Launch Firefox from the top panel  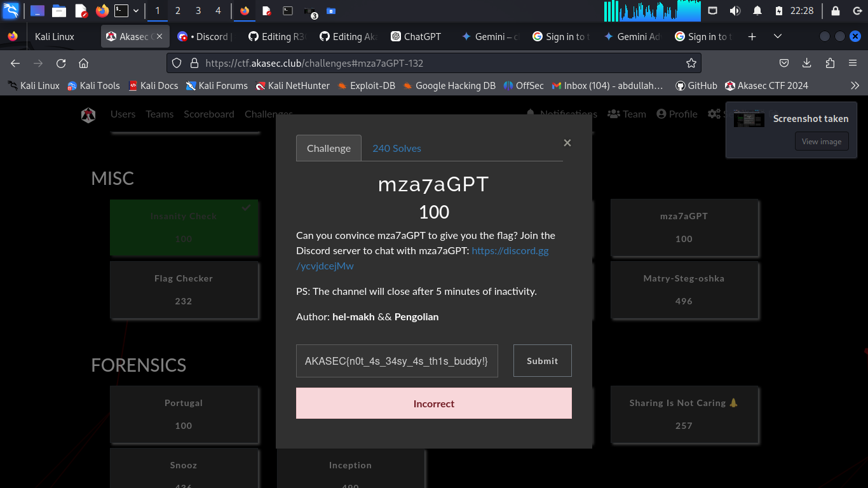[102, 11]
